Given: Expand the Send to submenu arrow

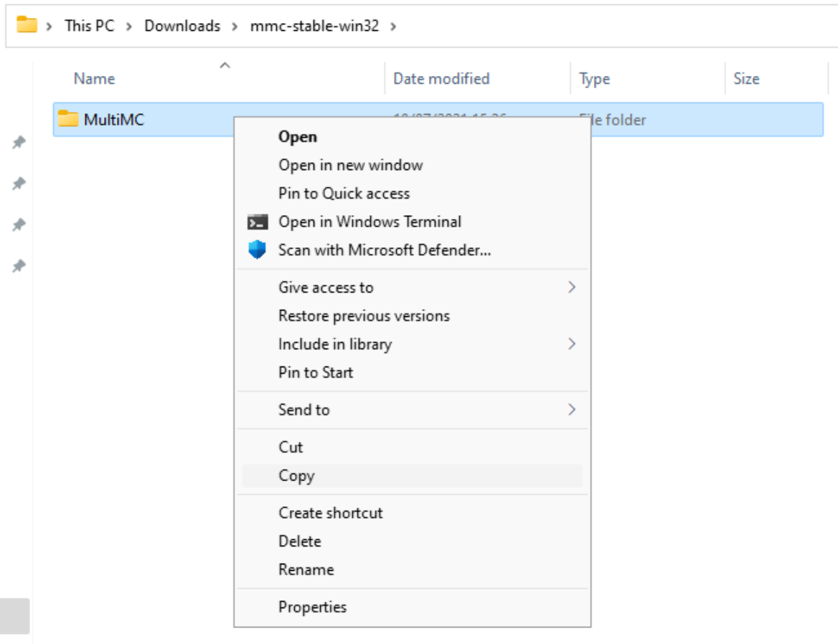Looking at the screenshot, I should pos(572,409).
